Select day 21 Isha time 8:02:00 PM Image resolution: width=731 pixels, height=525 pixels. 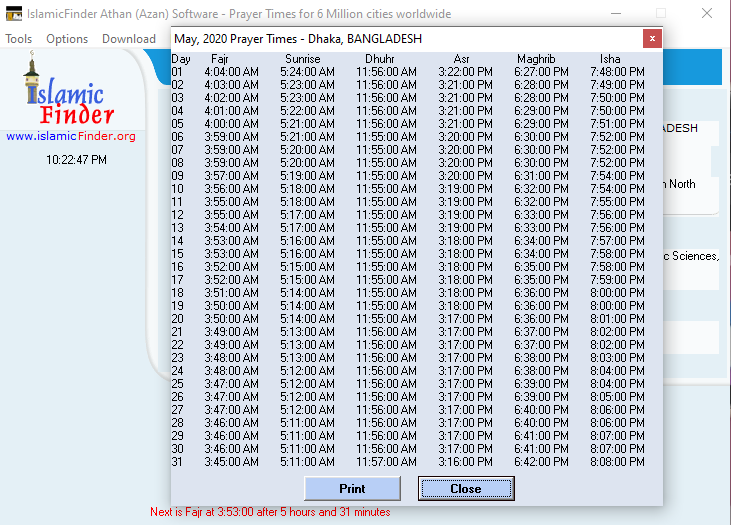point(617,332)
